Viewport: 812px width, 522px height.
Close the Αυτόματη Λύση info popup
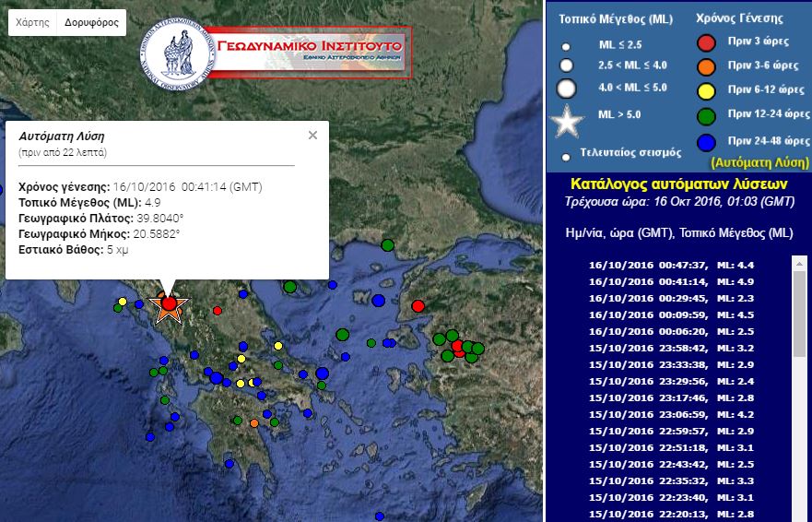[312, 135]
